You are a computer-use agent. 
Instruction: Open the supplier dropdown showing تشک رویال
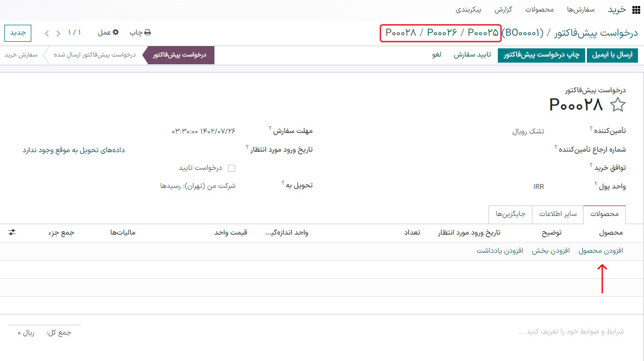coord(528,131)
